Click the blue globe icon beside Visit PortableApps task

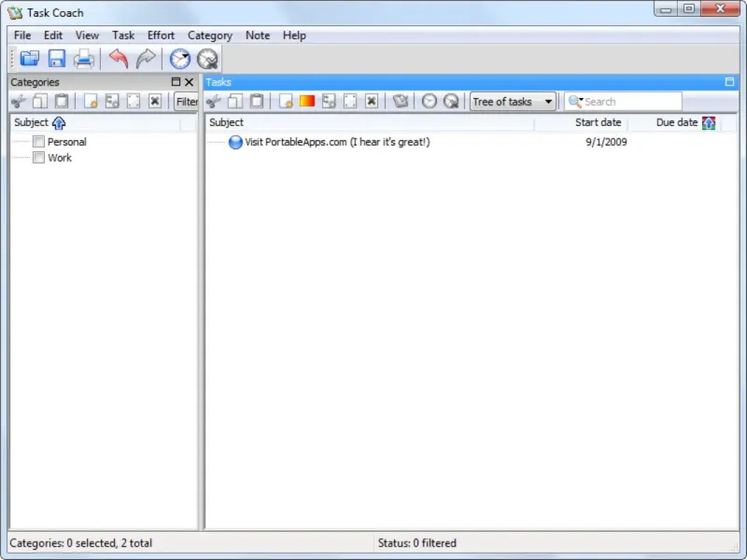click(235, 142)
